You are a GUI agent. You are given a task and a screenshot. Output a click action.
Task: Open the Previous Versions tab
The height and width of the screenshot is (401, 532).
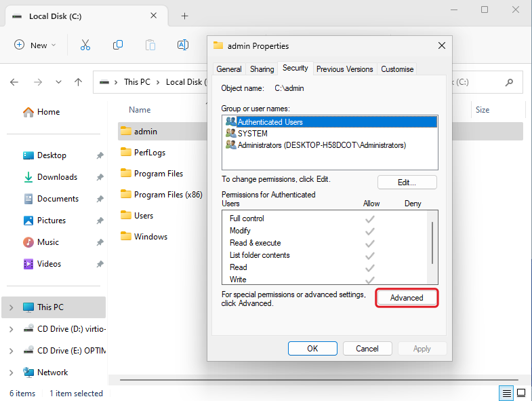[344, 69]
